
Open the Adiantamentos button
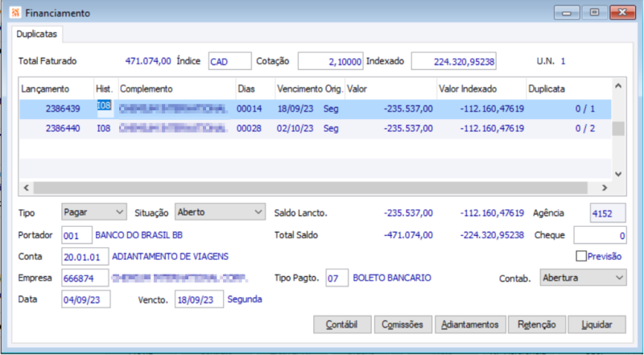(470, 324)
